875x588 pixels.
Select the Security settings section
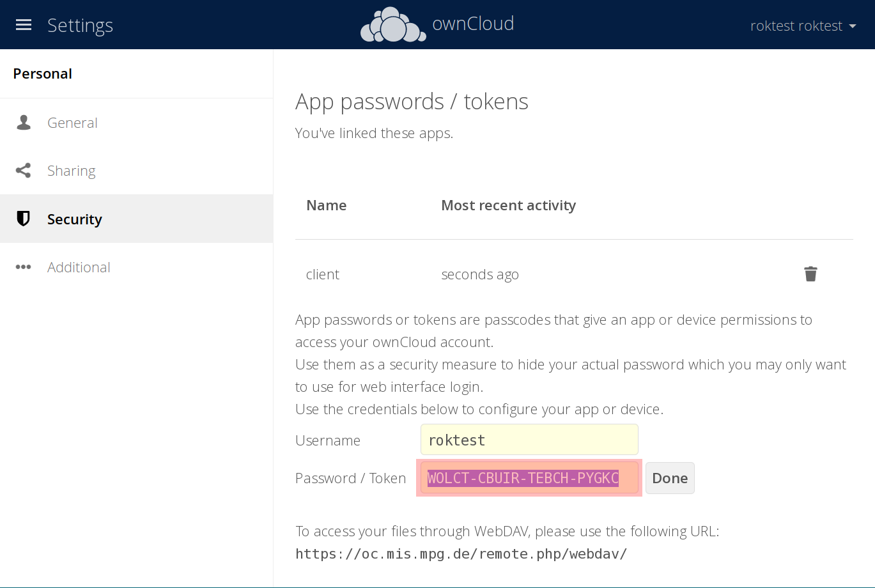click(x=137, y=219)
